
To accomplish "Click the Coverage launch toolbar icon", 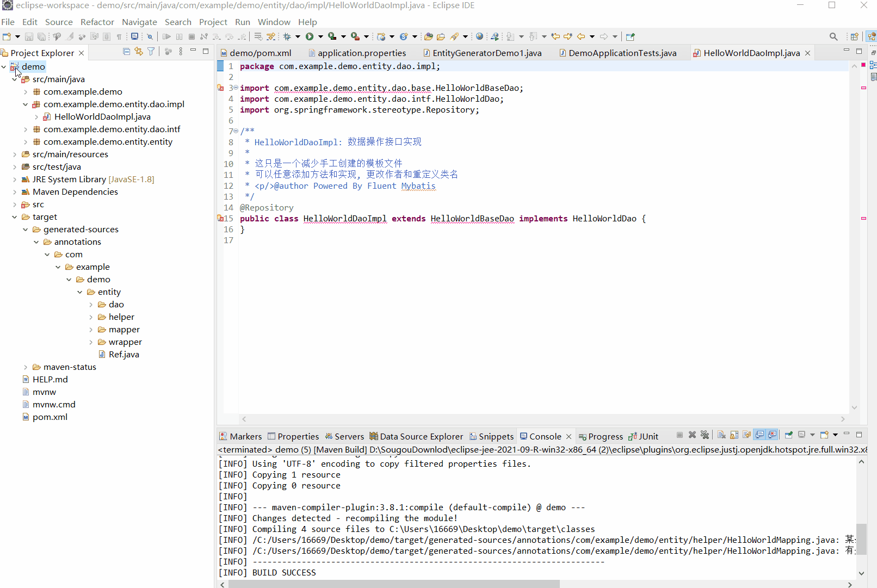I will tap(332, 36).
